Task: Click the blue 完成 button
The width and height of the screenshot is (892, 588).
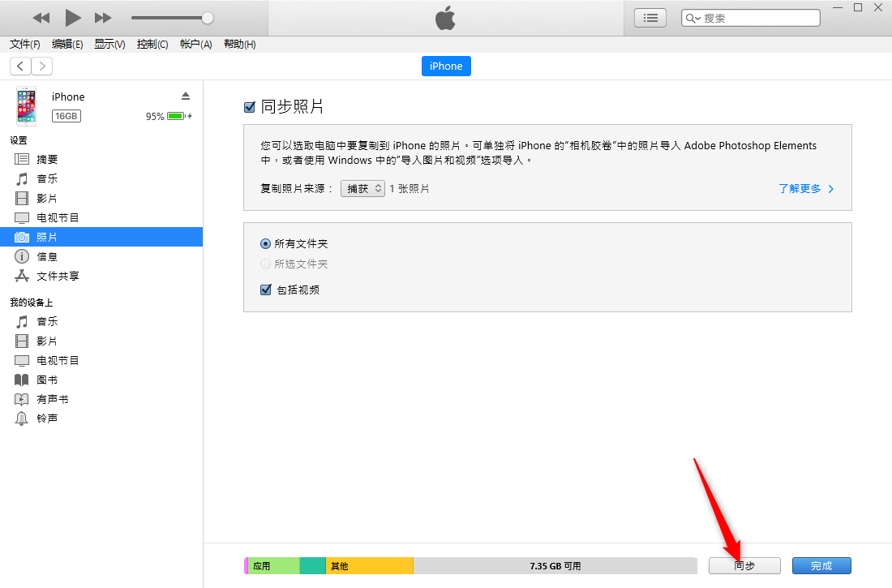Action: tap(821, 566)
